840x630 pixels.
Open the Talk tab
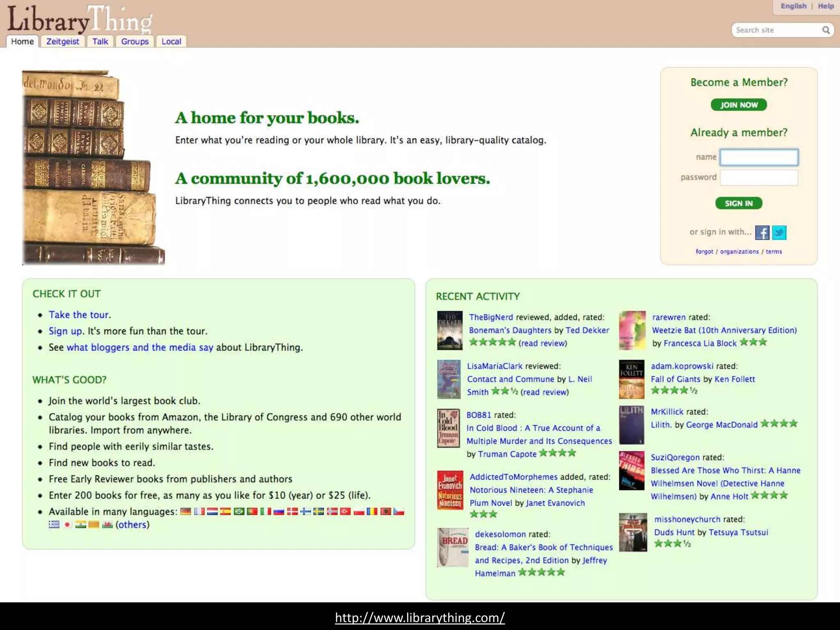pyautogui.click(x=100, y=41)
